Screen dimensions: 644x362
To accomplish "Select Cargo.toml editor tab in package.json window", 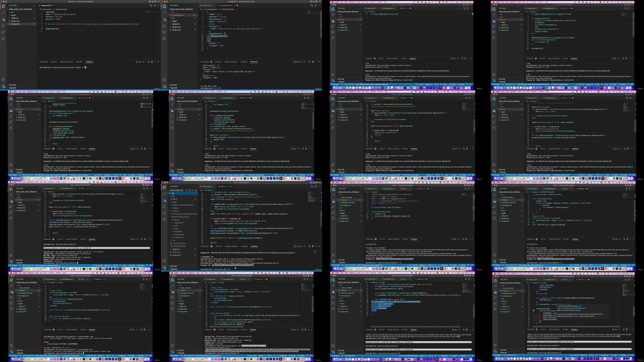I will 207,5.
